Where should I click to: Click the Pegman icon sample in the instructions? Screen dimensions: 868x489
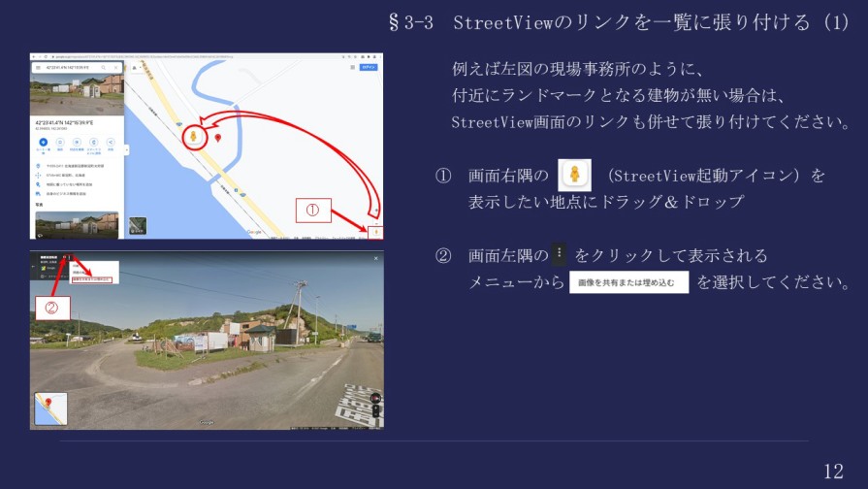click(574, 176)
